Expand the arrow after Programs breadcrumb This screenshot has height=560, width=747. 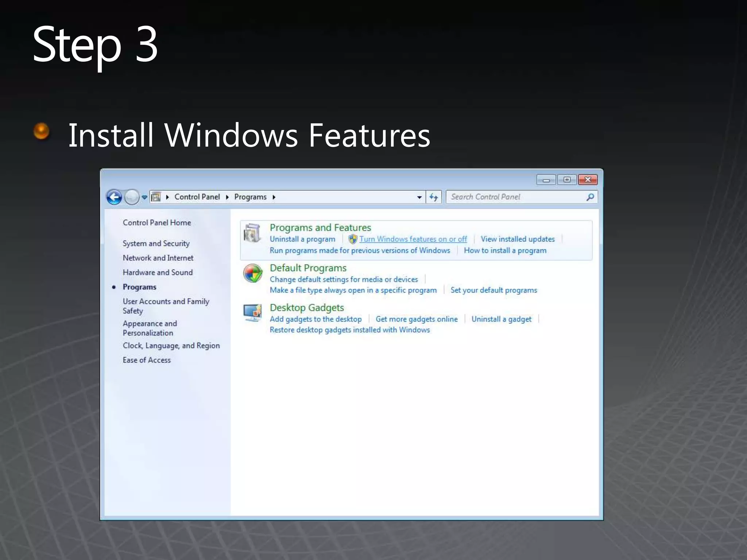click(274, 197)
